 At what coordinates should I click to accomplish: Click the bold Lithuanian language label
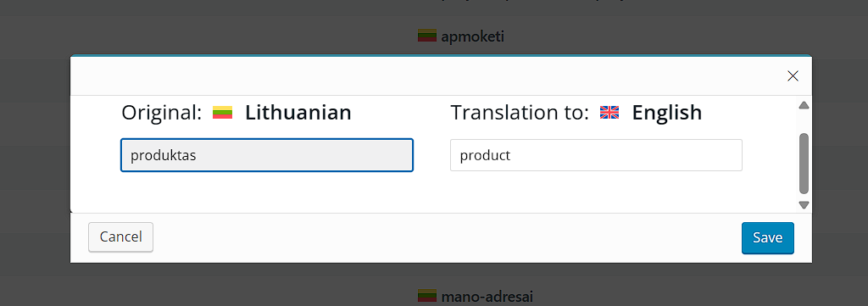coord(298,113)
